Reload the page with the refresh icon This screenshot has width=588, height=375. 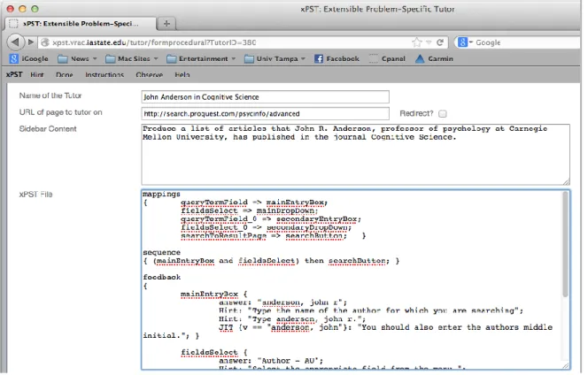pos(440,42)
